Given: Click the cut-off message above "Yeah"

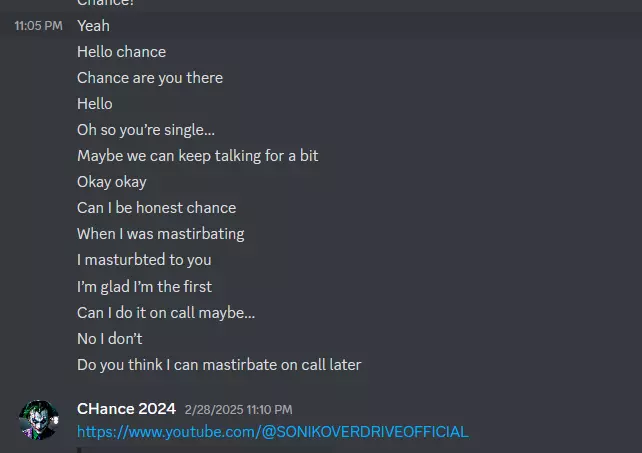Looking at the screenshot, I should click(105, 3).
